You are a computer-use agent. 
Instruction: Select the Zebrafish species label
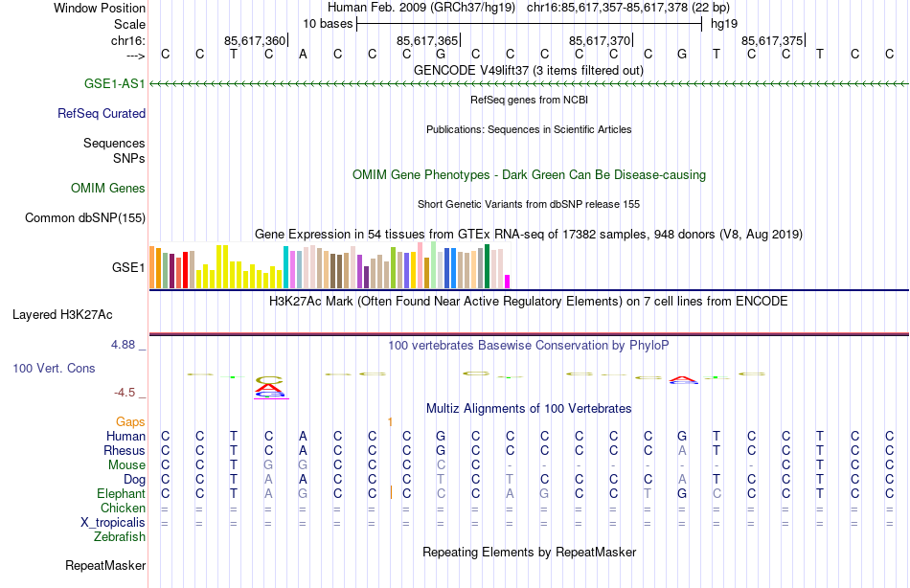click(x=120, y=536)
